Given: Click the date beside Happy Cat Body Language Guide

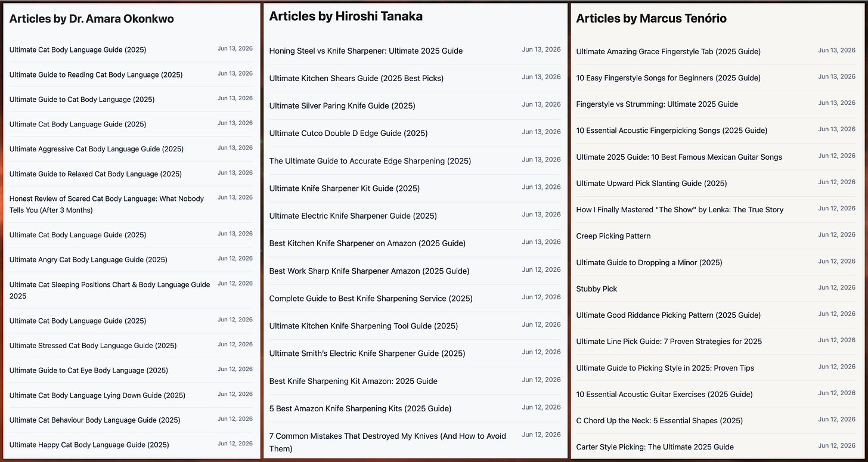Looking at the screenshot, I should (x=235, y=444).
